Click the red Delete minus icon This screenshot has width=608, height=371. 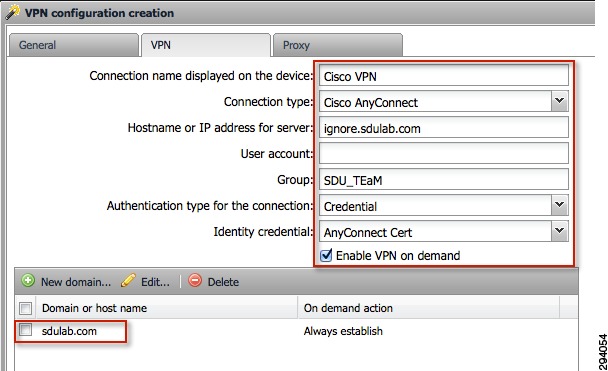[x=195, y=280]
